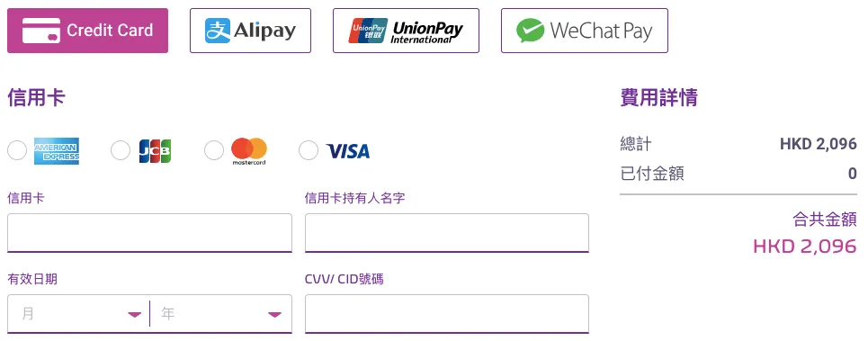Click the VISA card logo
Image resolution: width=868 pixels, height=341 pixels.
[x=347, y=151]
